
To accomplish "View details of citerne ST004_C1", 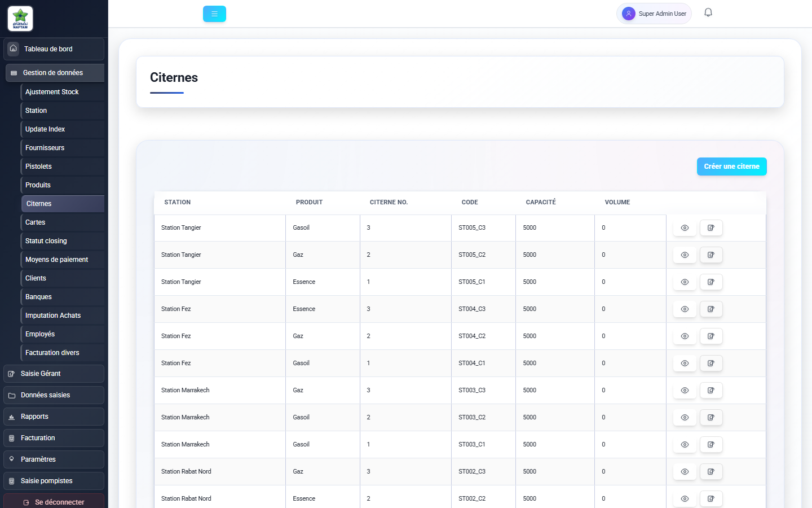I will tap(685, 364).
